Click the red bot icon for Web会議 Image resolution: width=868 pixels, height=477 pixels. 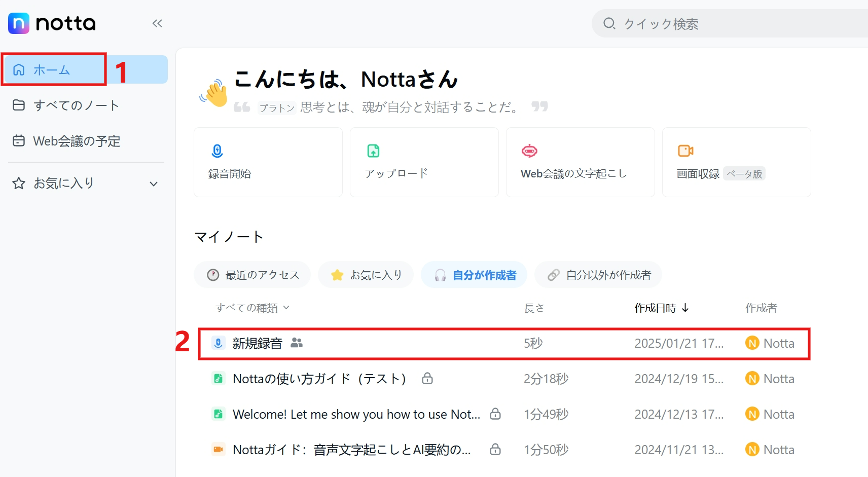coord(529,151)
